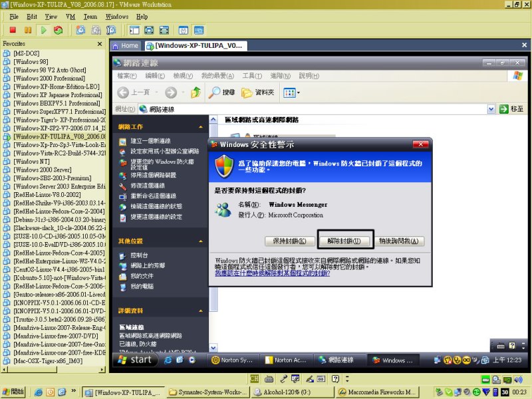Collapse the 詳細資料 task pane section

point(201,311)
